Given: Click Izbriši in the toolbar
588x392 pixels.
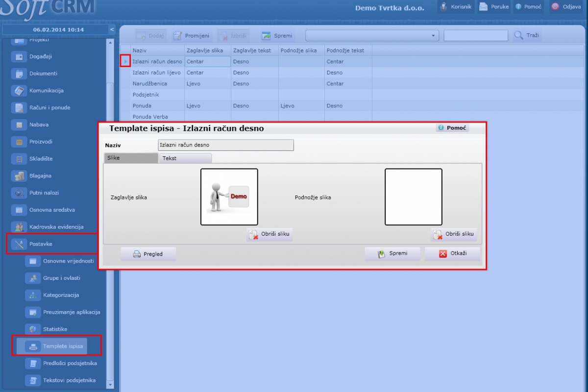Looking at the screenshot, I should coord(233,36).
